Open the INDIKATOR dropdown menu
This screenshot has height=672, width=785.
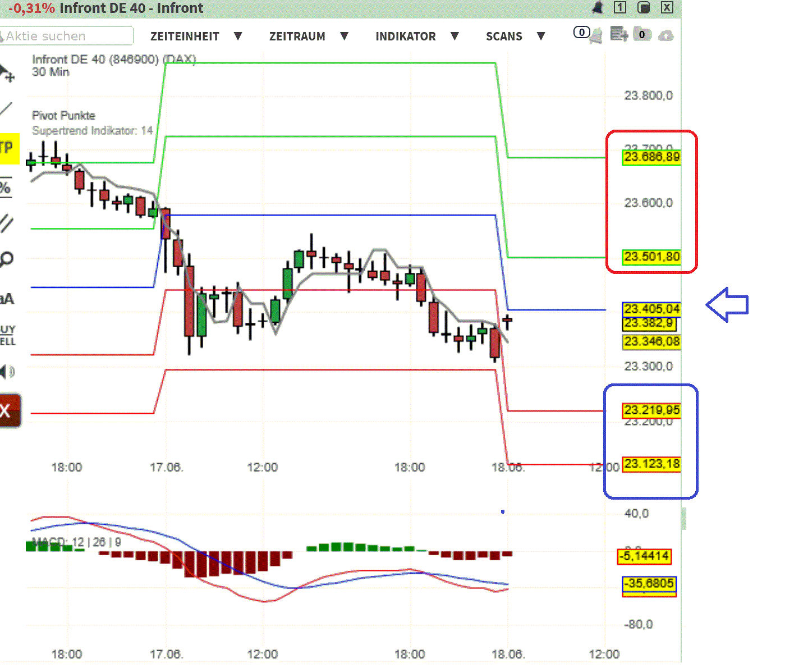point(406,36)
